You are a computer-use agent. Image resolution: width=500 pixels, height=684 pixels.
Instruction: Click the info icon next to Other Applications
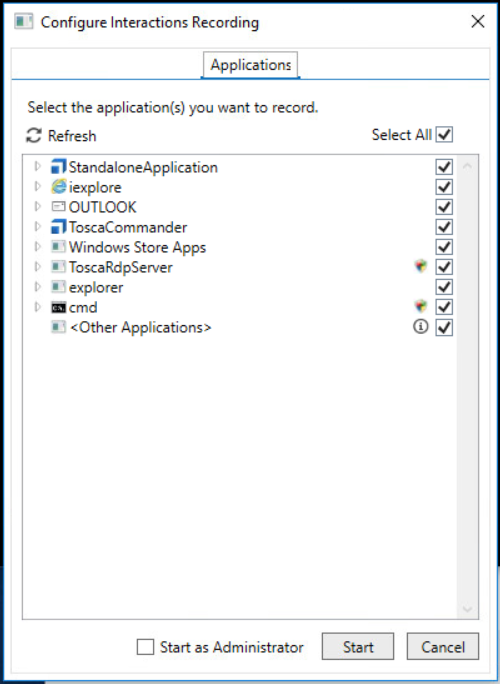click(421, 326)
